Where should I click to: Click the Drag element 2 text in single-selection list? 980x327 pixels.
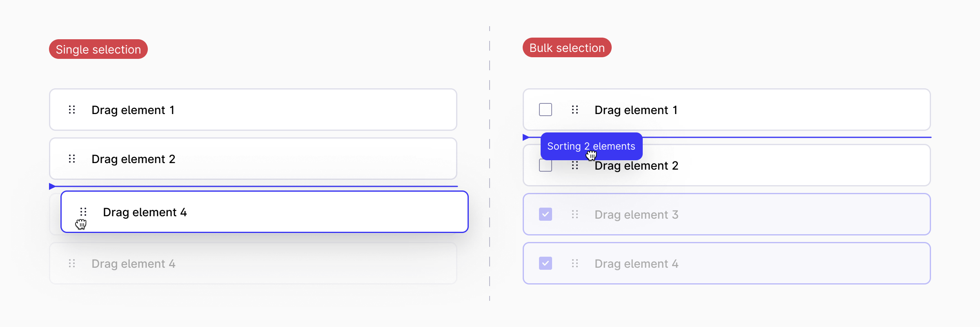coord(133,159)
